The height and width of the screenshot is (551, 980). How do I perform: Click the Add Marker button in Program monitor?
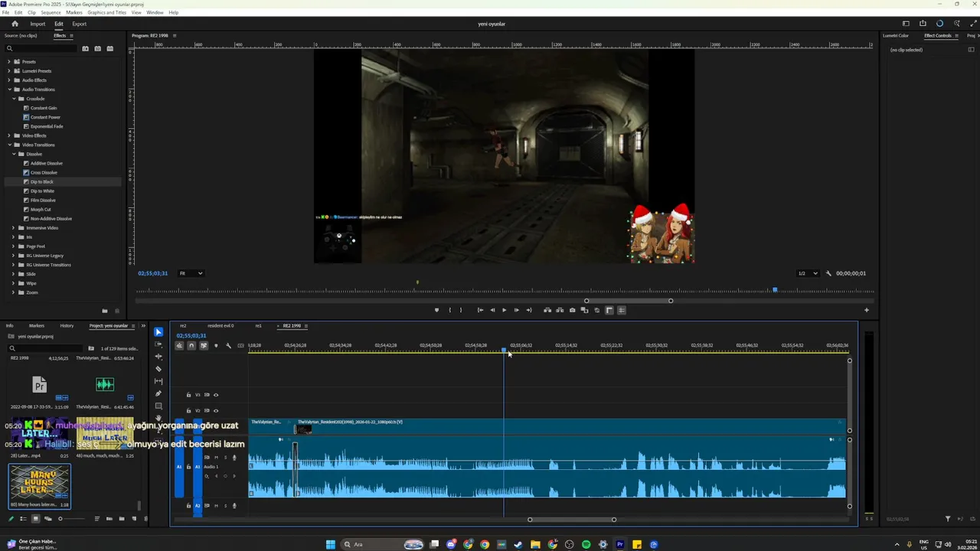coord(436,310)
